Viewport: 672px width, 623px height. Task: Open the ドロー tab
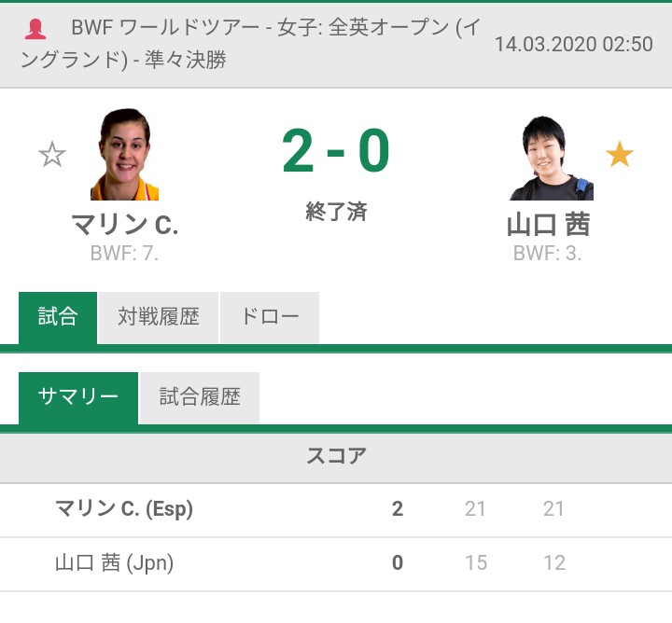[x=270, y=317]
